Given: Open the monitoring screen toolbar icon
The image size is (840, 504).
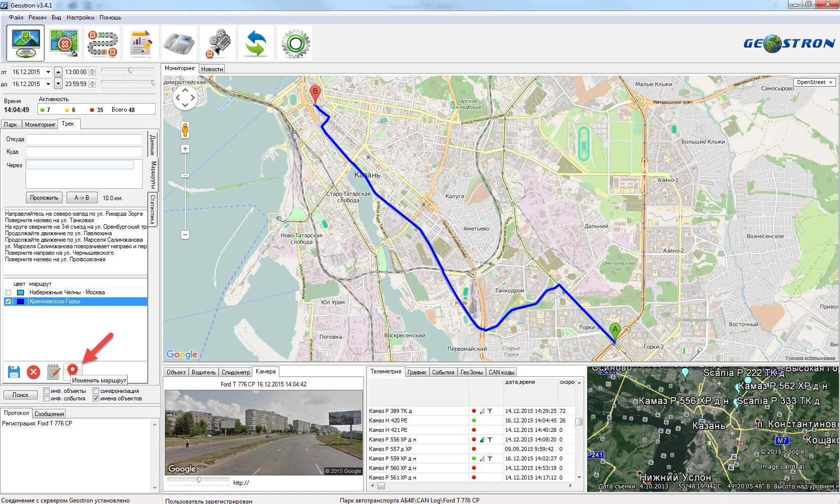Looking at the screenshot, I should (x=26, y=43).
